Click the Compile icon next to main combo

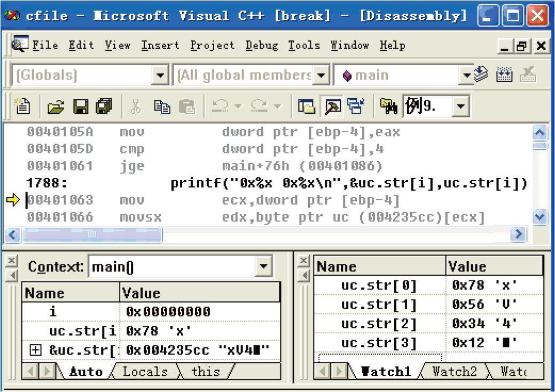(x=481, y=74)
